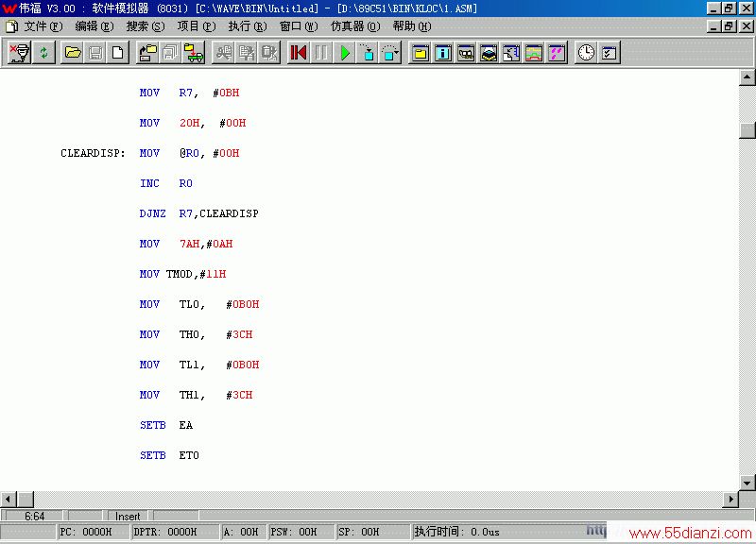Click the open project folder icon
756x544 pixels.
pos(147,53)
